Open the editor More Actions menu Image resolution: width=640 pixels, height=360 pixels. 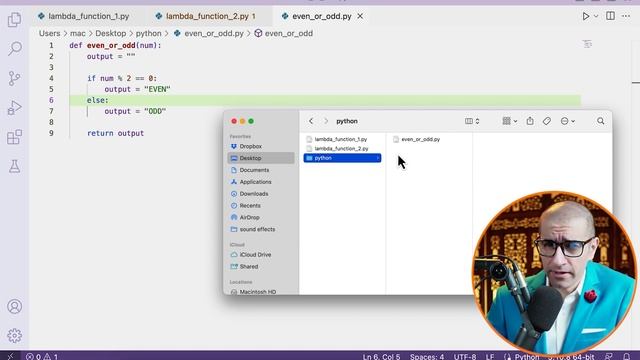[x=626, y=16]
